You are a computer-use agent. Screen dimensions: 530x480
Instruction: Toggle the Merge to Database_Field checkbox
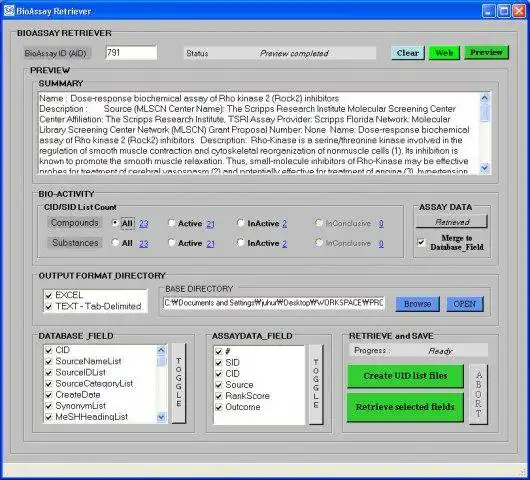click(x=421, y=242)
